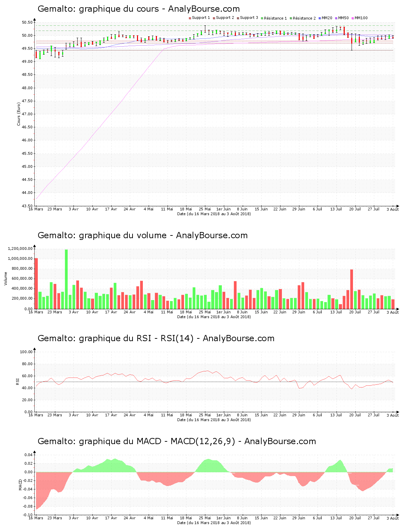412x532 pixels.
Task: Click the "0.04" MACD axis value
Action: [28, 455]
